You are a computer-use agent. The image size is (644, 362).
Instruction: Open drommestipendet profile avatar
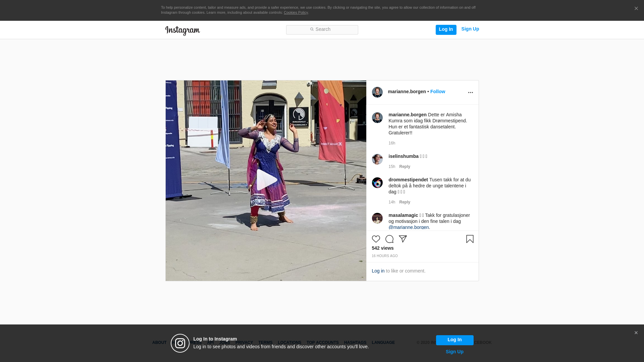click(377, 183)
